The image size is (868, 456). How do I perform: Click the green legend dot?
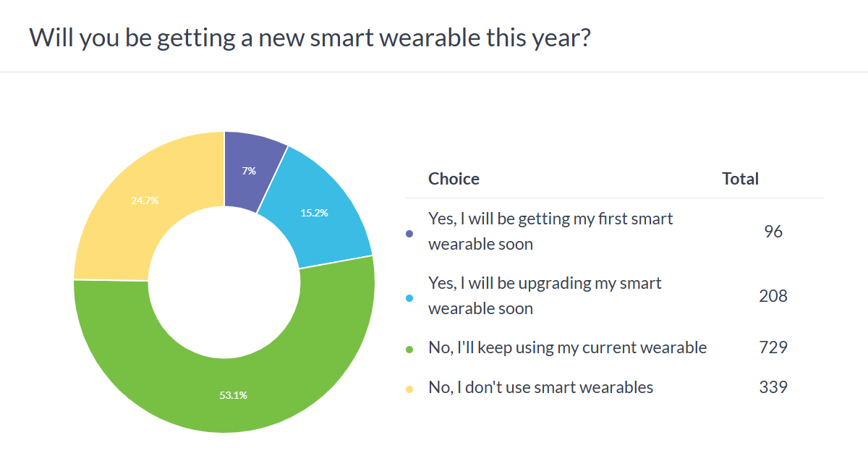point(409,350)
